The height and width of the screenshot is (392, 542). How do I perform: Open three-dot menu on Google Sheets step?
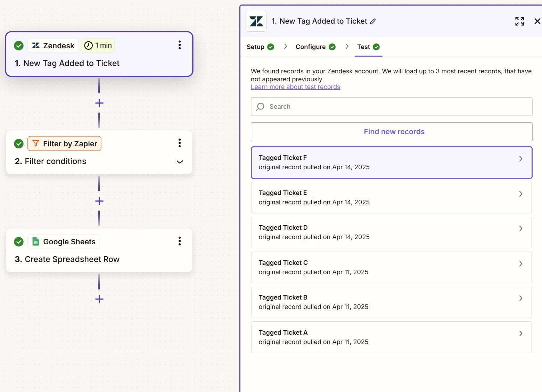point(180,241)
